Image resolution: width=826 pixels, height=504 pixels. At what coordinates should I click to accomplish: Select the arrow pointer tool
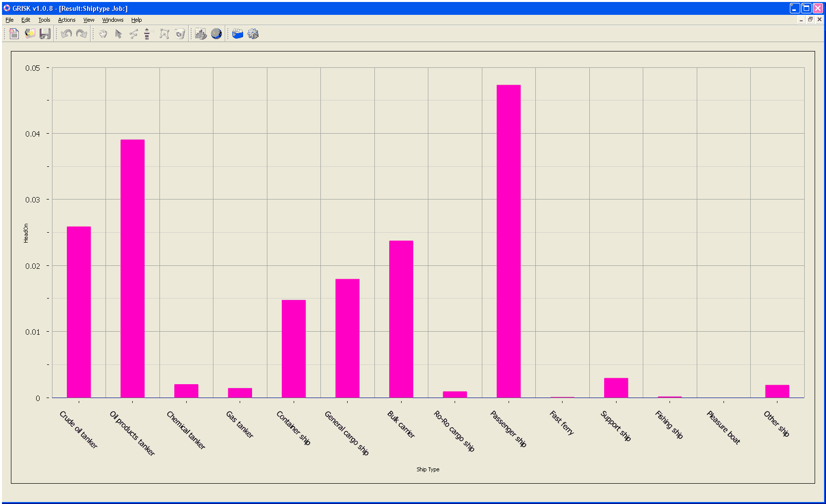[118, 34]
